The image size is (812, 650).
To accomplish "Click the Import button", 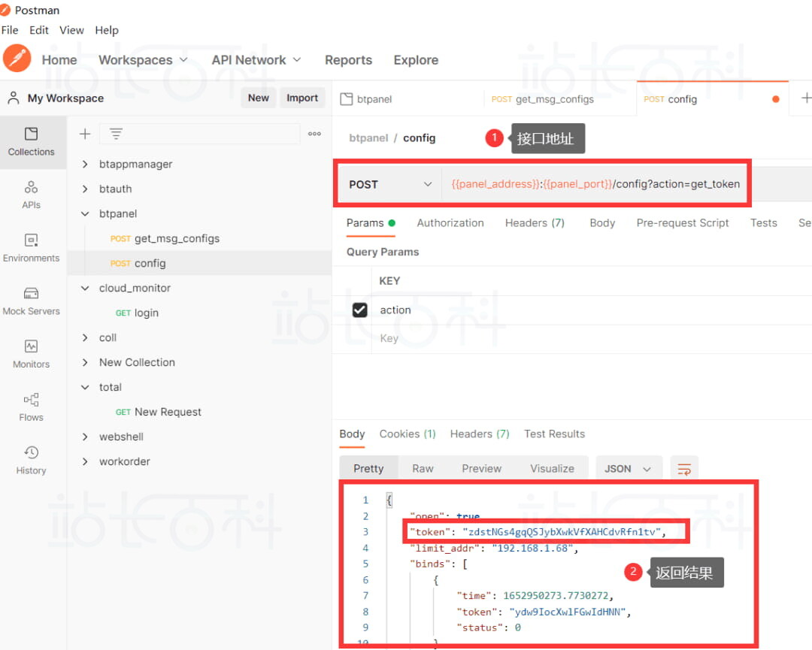I will point(302,98).
